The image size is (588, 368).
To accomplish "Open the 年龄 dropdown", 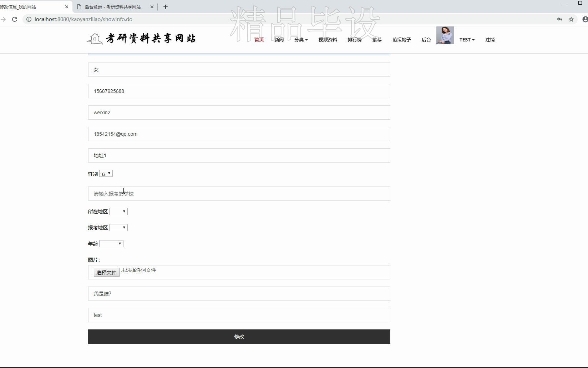I will (x=111, y=244).
